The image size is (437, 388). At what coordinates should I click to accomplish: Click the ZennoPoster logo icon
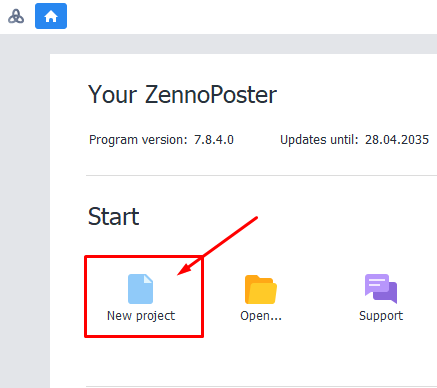[16, 16]
